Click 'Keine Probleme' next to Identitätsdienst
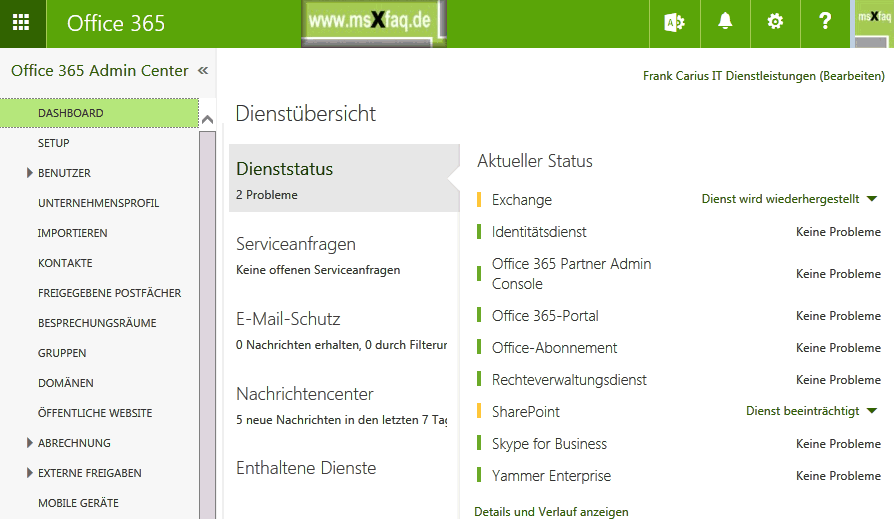894x519 pixels. coord(838,232)
